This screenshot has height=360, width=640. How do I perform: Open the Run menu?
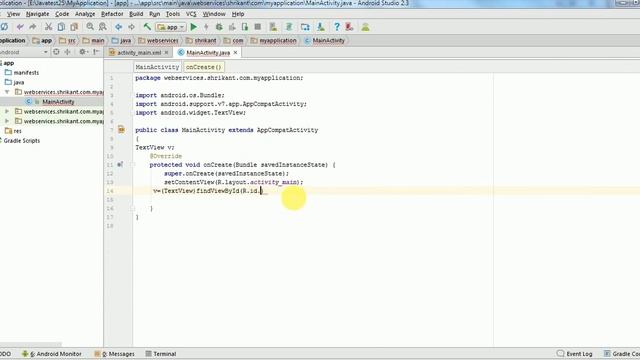pos(154,14)
